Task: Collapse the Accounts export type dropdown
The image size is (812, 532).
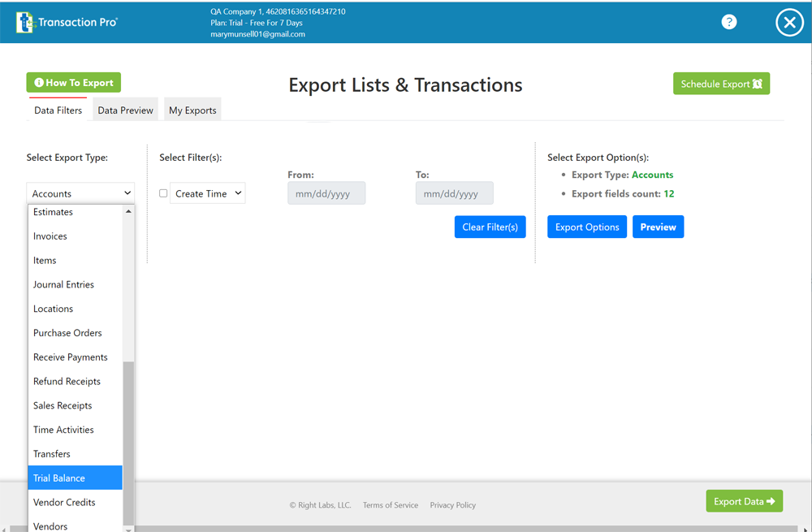Action: coord(80,193)
